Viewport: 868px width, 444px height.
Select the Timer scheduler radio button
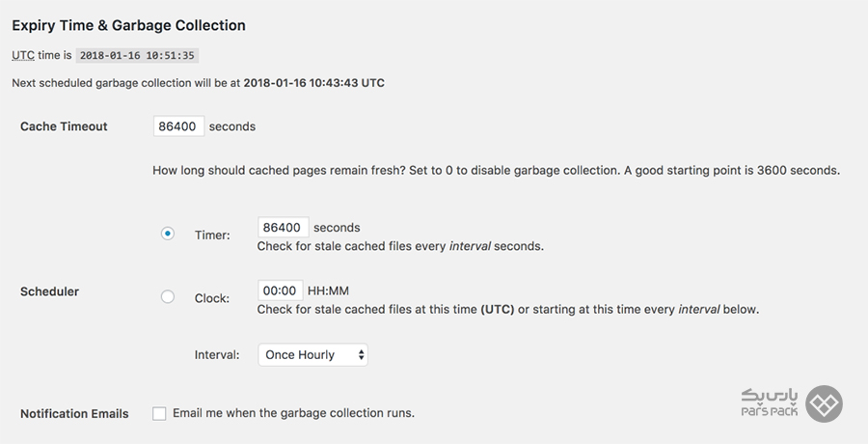(168, 234)
